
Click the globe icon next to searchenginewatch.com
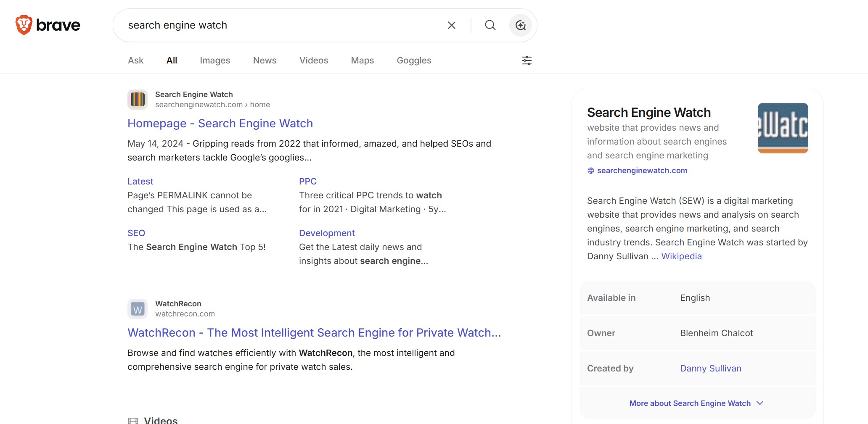[591, 171]
